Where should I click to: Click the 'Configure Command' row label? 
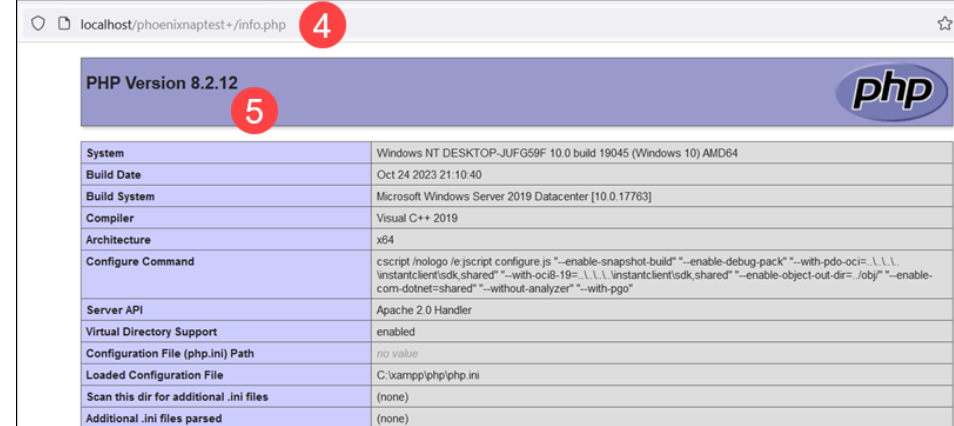point(140,262)
